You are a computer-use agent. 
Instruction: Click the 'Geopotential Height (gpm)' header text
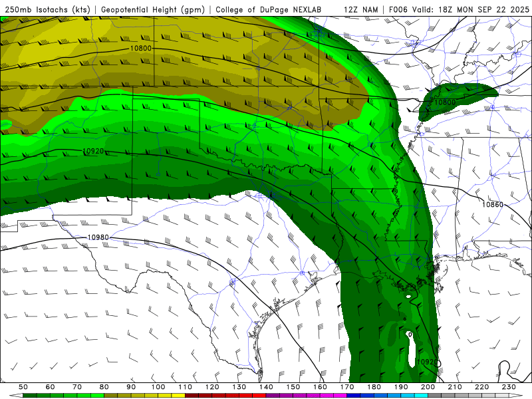tap(153, 9)
